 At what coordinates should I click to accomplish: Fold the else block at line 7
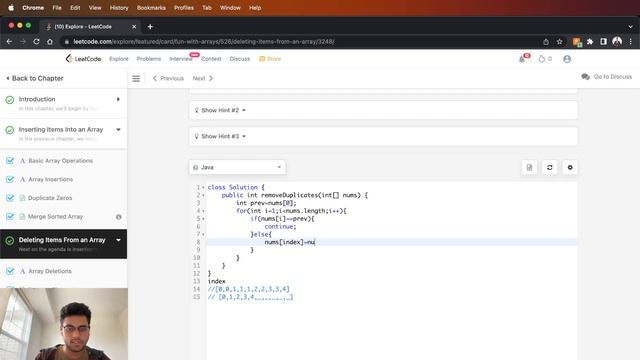tap(203, 234)
